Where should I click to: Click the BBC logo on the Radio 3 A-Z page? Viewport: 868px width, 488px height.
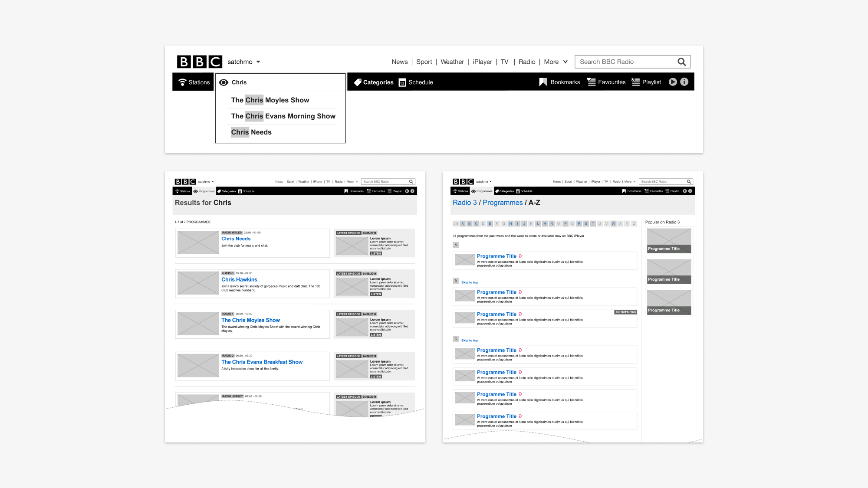coord(463,182)
